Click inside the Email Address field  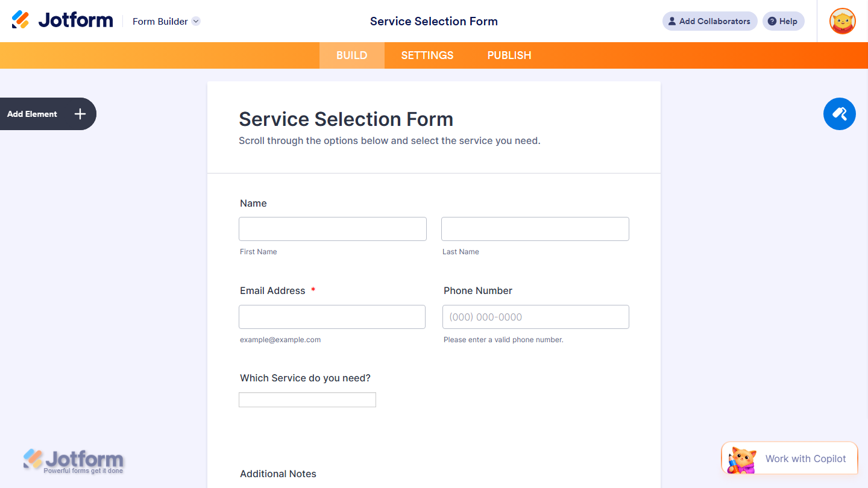point(332,316)
